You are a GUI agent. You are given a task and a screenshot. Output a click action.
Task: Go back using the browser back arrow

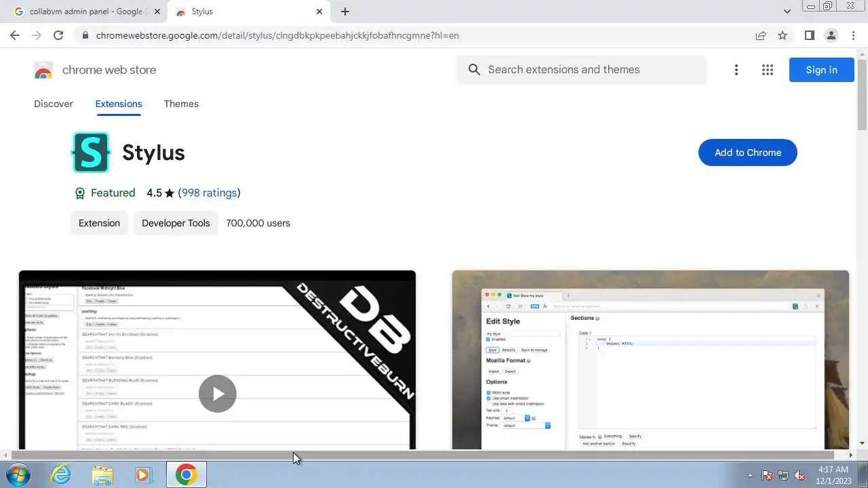(x=15, y=35)
